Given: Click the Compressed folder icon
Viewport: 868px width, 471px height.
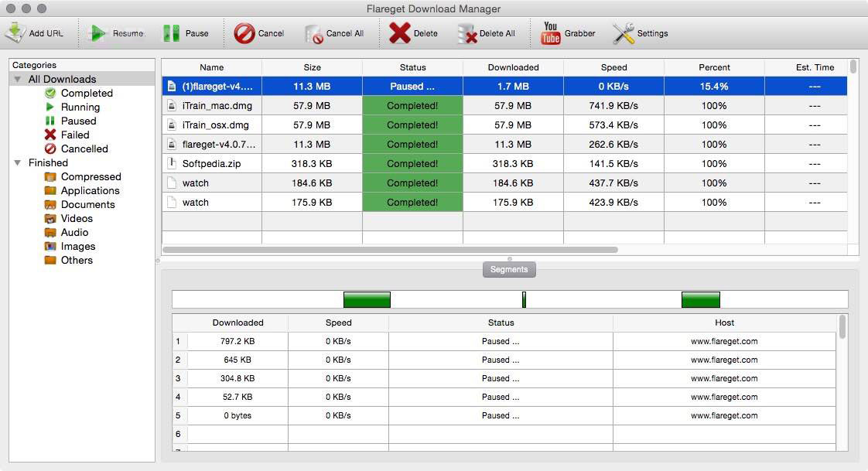Looking at the screenshot, I should coord(50,176).
